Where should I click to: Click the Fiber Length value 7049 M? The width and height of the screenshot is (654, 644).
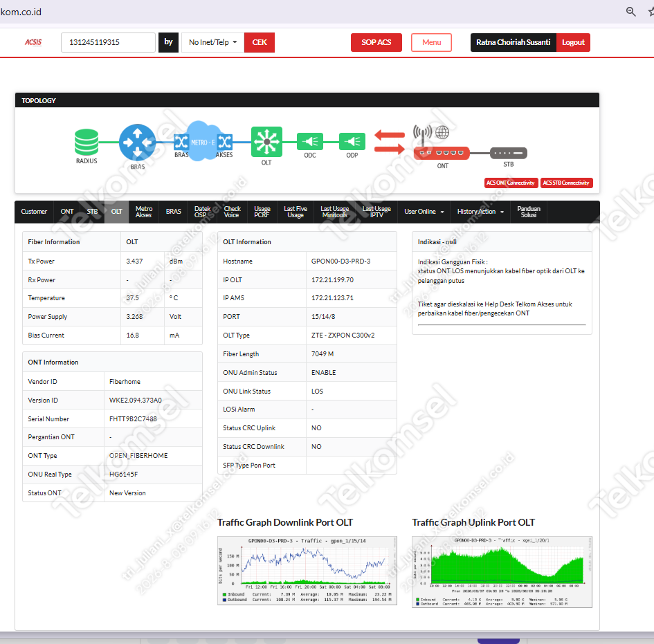coord(323,354)
